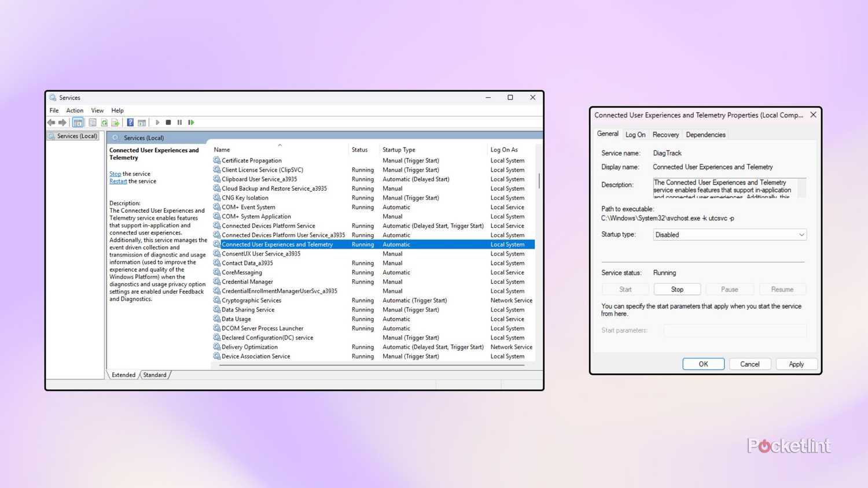Viewport: 868px width, 488px height.
Task: Pause the service using the pause icon
Action: coord(179,122)
